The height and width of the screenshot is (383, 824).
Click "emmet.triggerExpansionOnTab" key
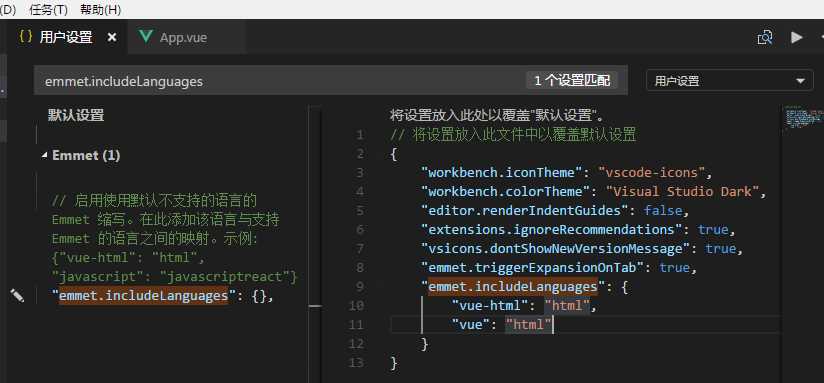click(533, 267)
